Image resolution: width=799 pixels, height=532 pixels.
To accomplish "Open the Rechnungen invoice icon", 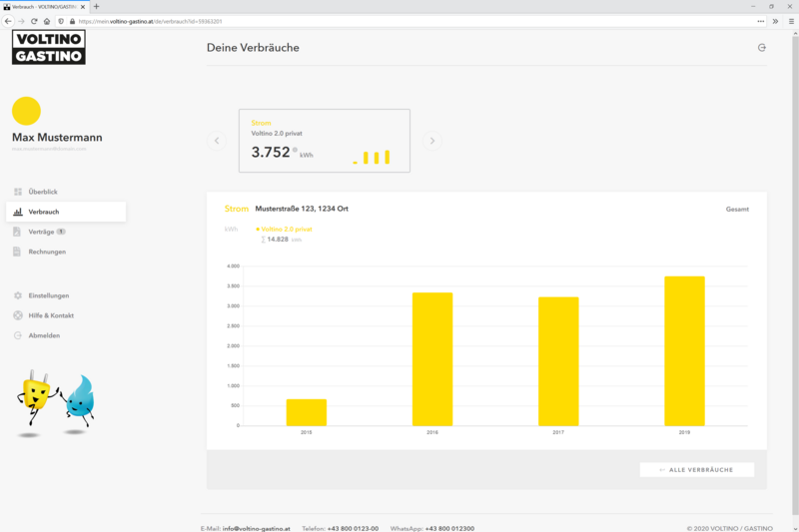I will pos(17,252).
